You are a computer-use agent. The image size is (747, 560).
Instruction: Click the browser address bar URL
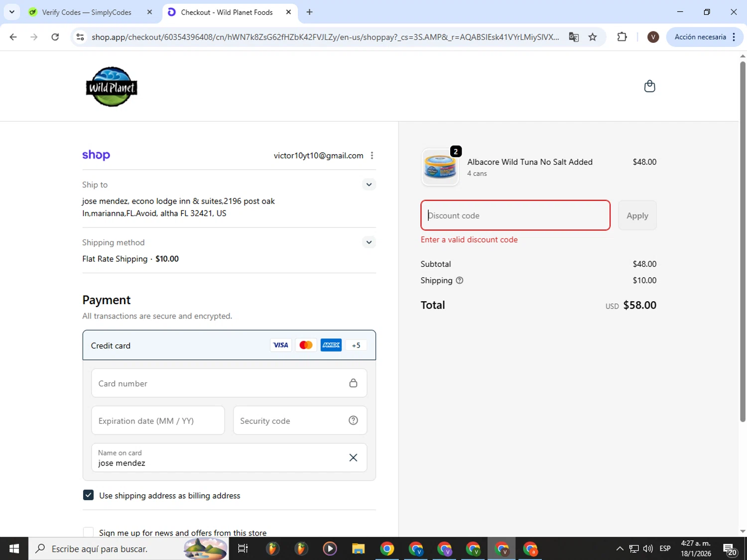(x=325, y=37)
